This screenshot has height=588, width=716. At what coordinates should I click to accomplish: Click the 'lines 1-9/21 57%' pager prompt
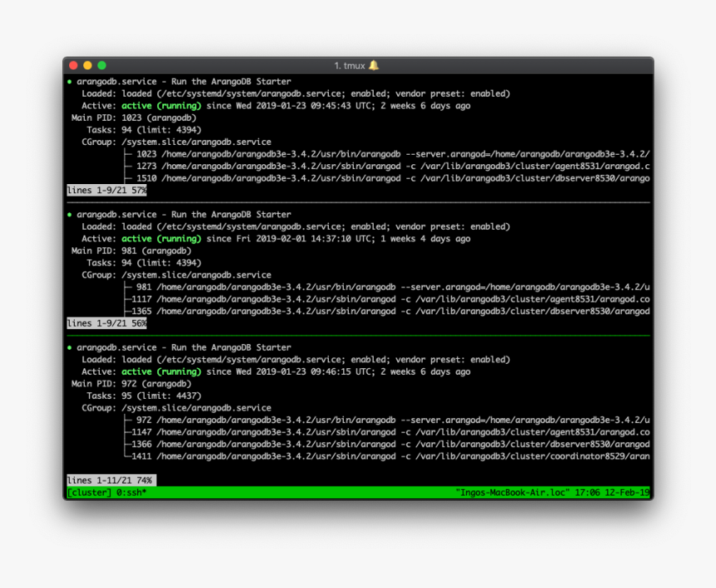point(107,190)
